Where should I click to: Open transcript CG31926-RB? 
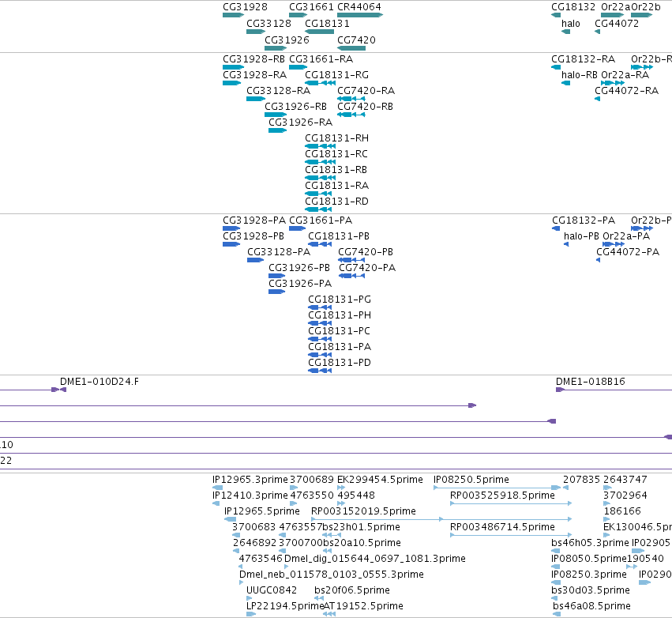coord(276,115)
